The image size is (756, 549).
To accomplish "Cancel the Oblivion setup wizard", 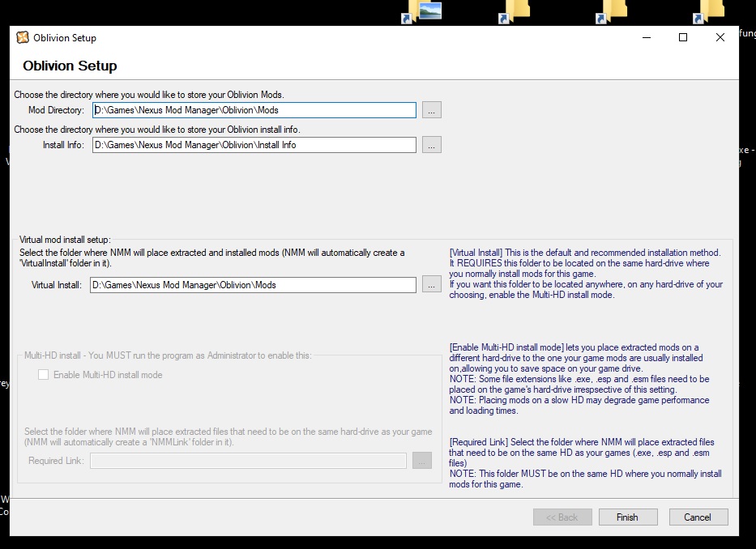I will tap(698, 517).
